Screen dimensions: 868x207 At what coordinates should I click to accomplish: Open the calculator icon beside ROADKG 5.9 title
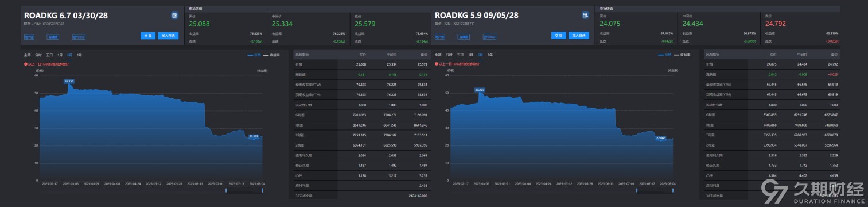point(585,16)
